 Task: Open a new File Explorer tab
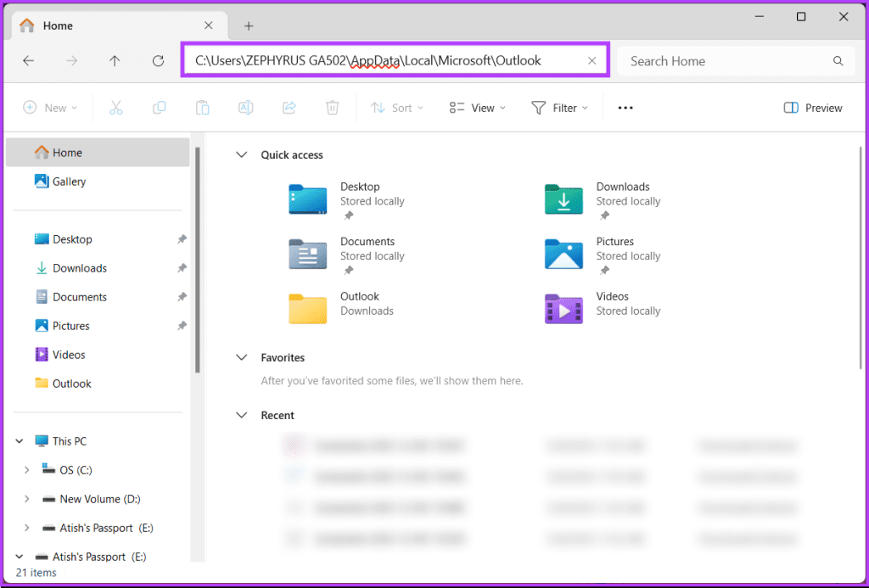(x=249, y=25)
